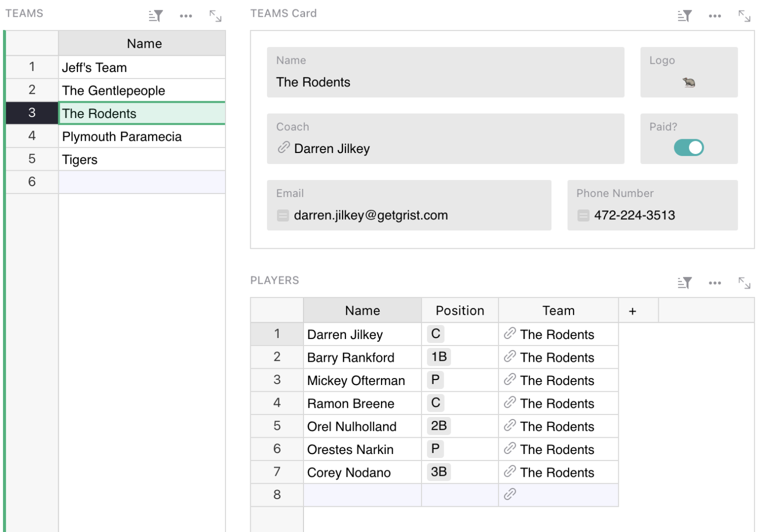Click the rodent logo image in card
760x532 pixels.
pos(689,82)
